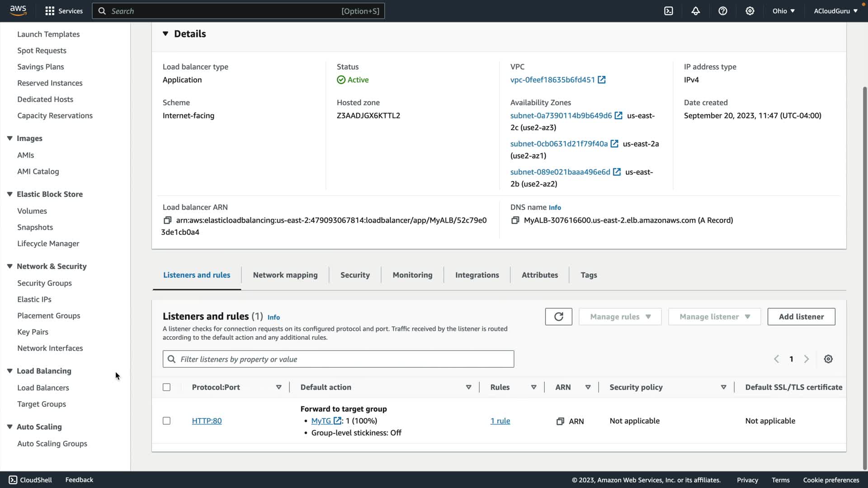Check the HTTP:80 listener row
This screenshot has width=868, height=488.
[x=166, y=421]
